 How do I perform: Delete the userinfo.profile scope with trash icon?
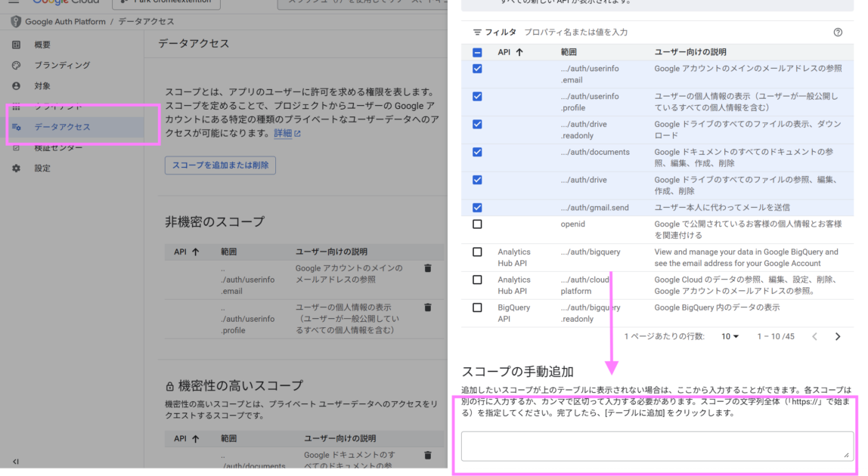coord(428,308)
